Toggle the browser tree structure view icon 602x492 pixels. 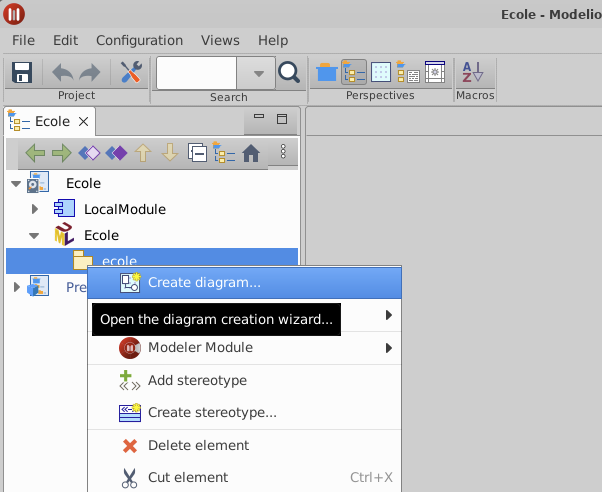(224, 152)
